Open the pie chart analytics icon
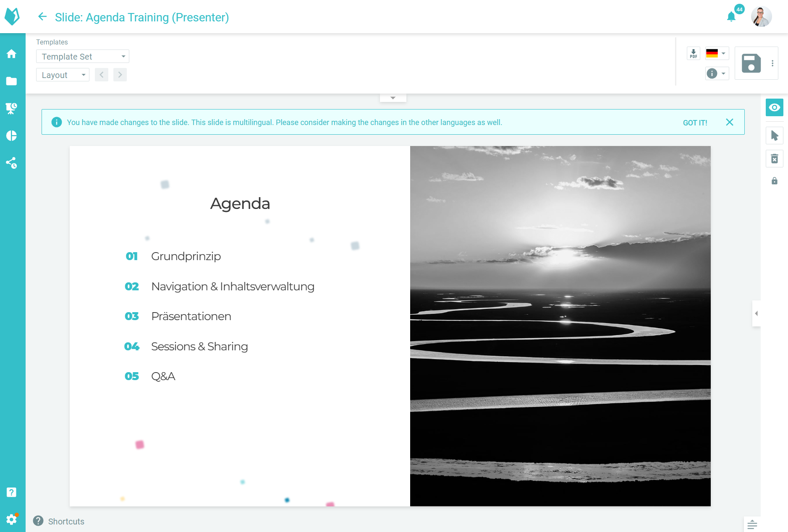Image resolution: width=788 pixels, height=532 pixels. tap(12, 136)
